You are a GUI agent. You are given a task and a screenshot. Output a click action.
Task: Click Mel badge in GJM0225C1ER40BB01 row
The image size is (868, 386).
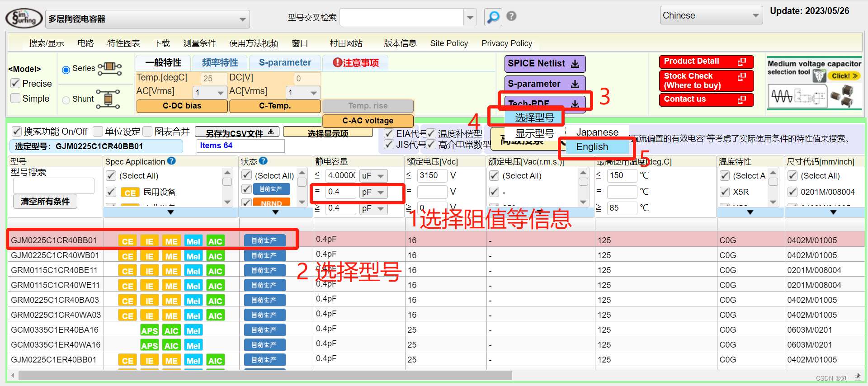193,361
